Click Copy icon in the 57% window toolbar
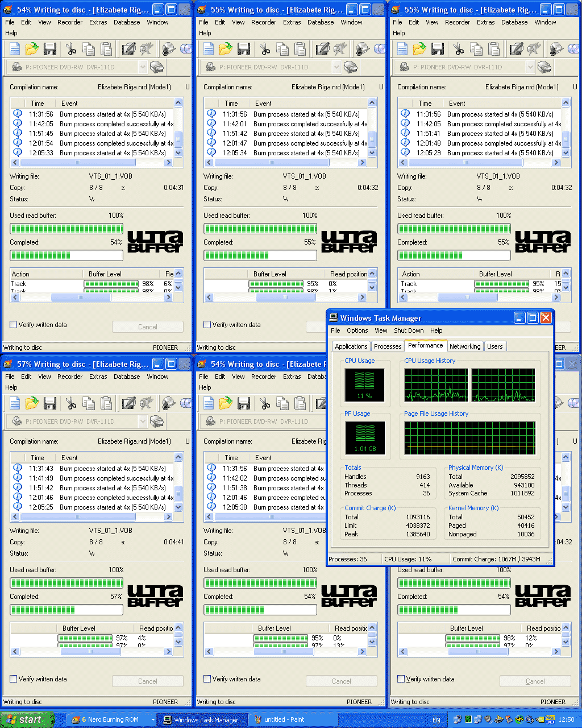582x728 pixels. click(88, 403)
